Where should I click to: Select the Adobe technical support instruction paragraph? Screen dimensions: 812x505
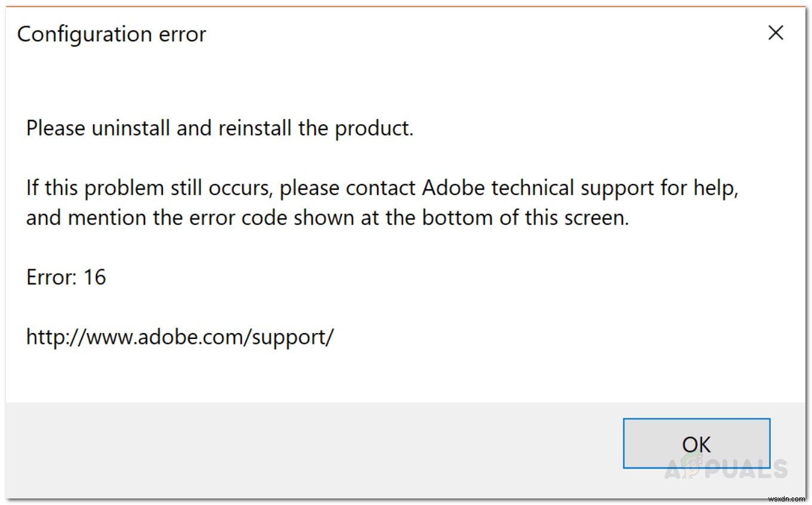pyautogui.click(x=382, y=202)
